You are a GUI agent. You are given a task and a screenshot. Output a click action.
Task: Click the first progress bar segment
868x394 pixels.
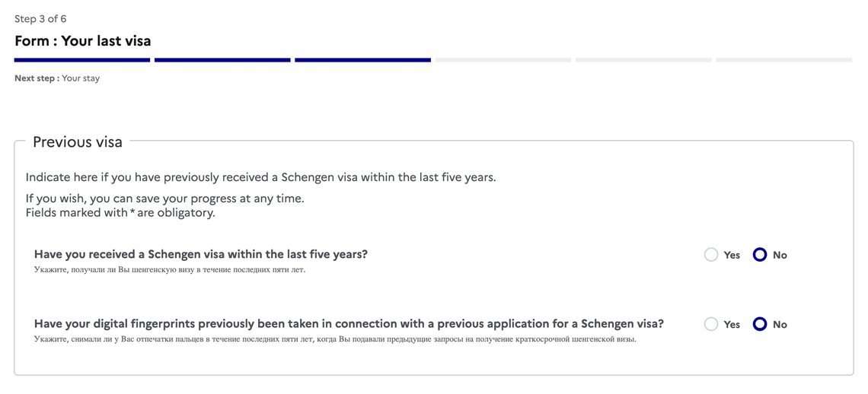82,59
